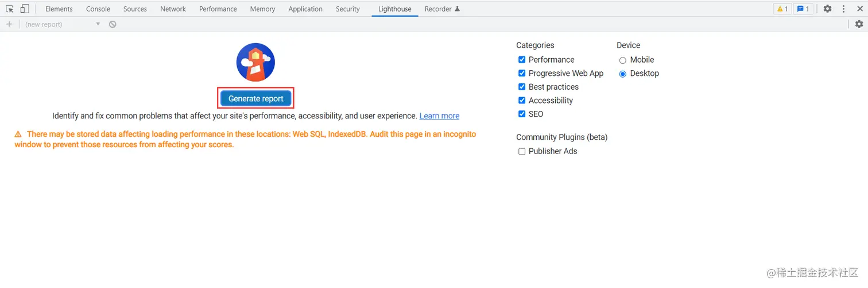Click the Generate report button
Viewport: 868px width, 288px height.
pyautogui.click(x=256, y=98)
